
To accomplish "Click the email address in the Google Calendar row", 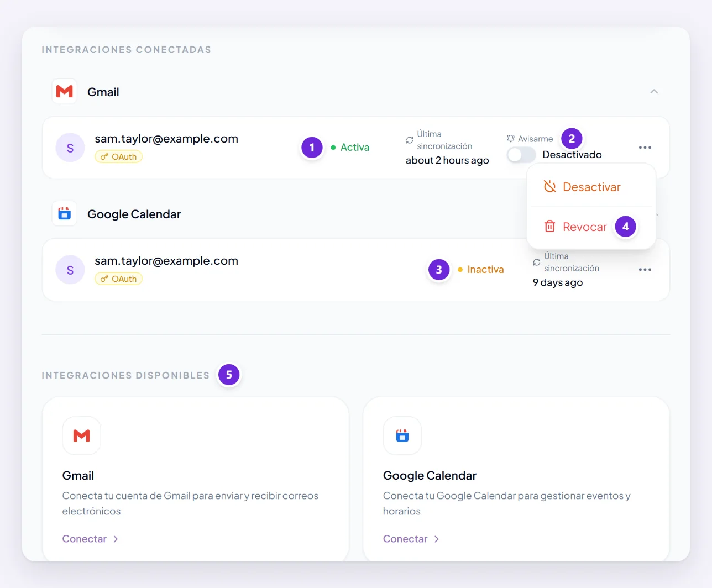I will [166, 261].
